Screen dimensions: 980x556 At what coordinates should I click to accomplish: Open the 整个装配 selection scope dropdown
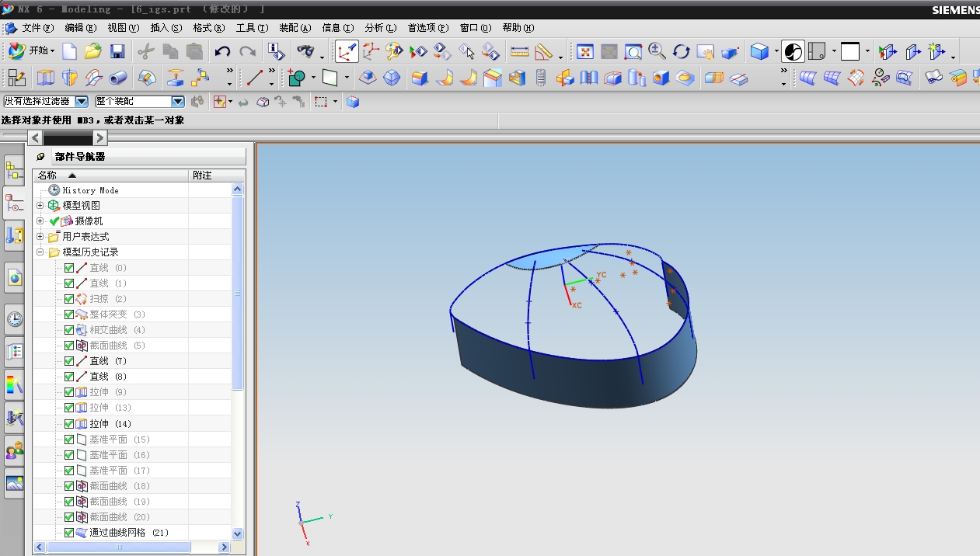click(177, 102)
